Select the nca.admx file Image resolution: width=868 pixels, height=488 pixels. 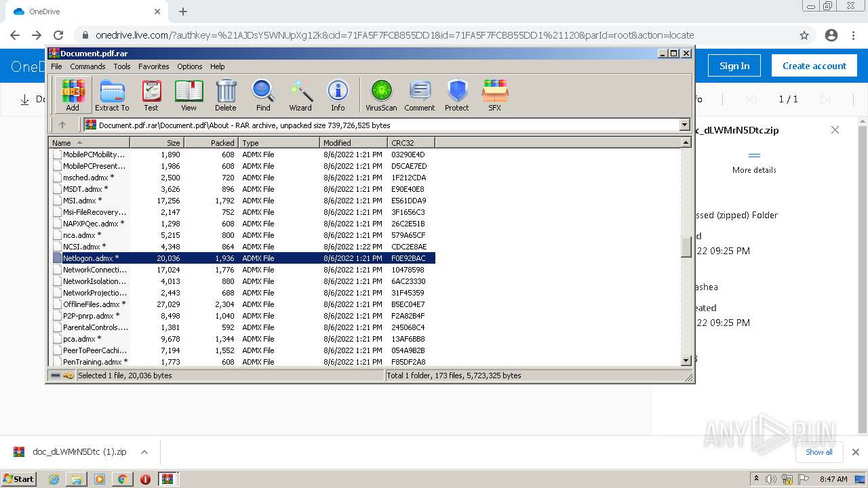pyautogui.click(x=243, y=235)
